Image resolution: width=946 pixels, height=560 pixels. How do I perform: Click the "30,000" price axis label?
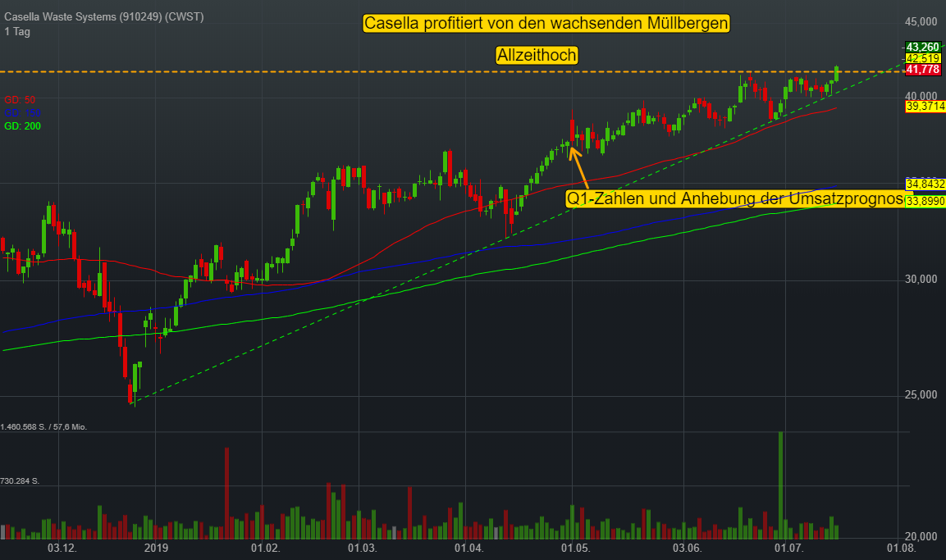tap(921, 279)
